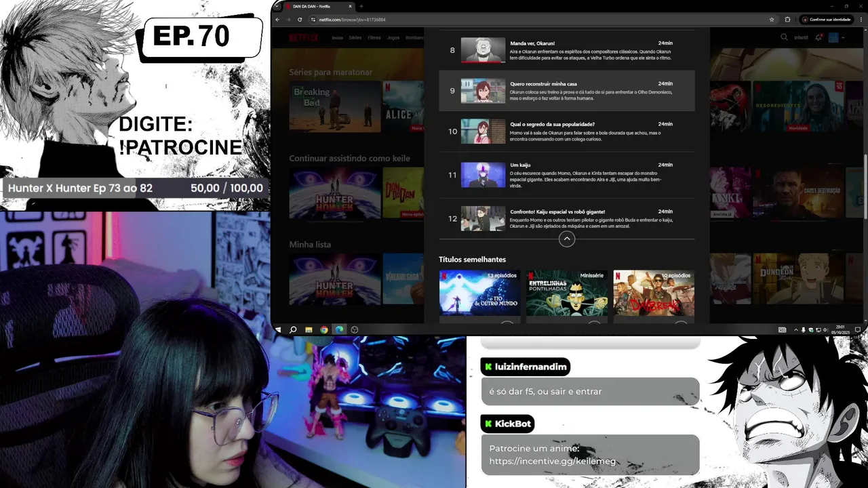Go to Netflix Séries menu
The height and width of the screenshot is (488, 868).
[x=355, y=38]
